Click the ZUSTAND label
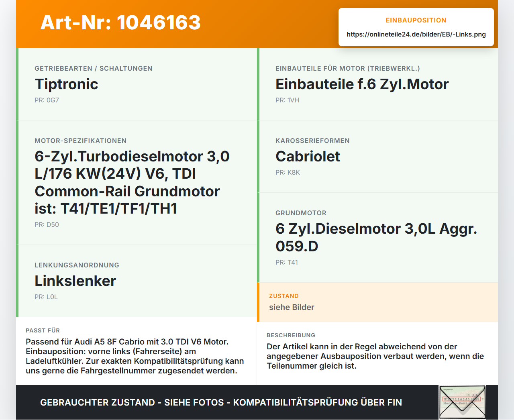The width and height of the screenshot is (514, 420). (284, 296)
